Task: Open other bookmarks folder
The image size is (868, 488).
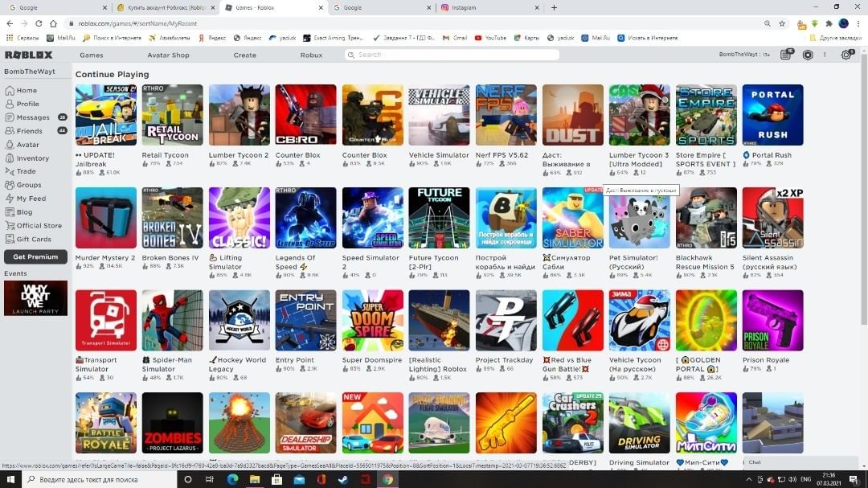Action: 835,39
